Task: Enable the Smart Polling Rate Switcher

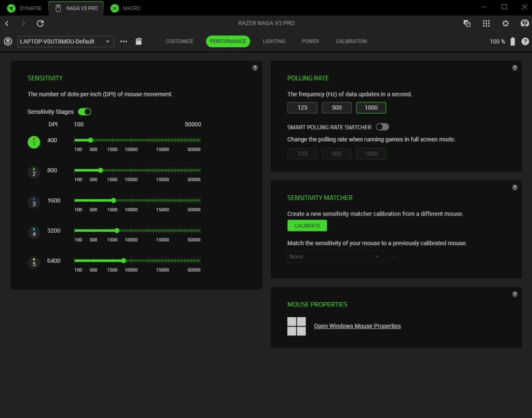Action: point(382,127)
